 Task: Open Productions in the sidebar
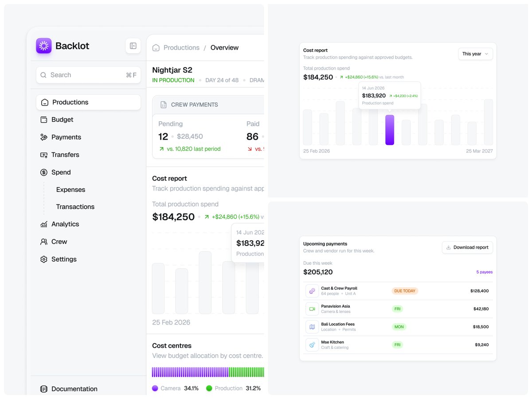click(x=88, y=102)
